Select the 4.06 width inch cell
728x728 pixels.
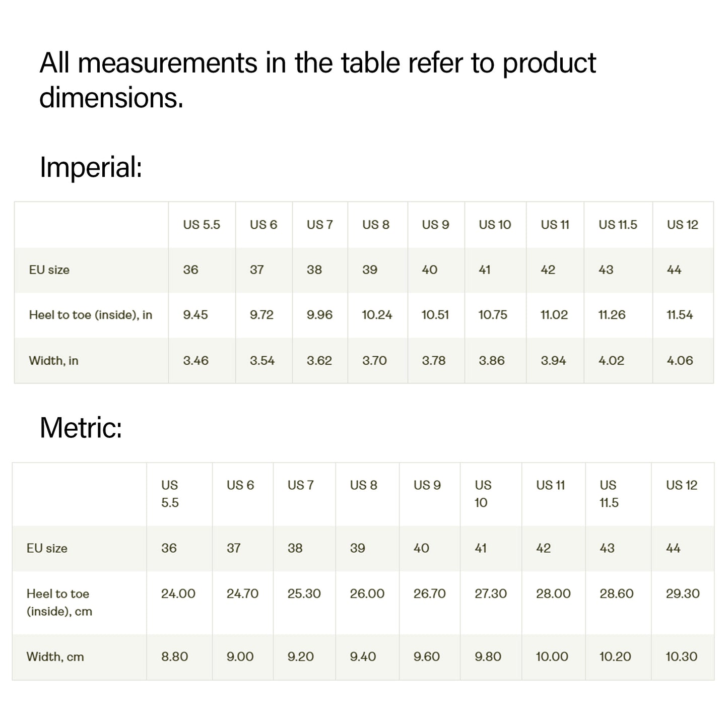pos(680,361)
